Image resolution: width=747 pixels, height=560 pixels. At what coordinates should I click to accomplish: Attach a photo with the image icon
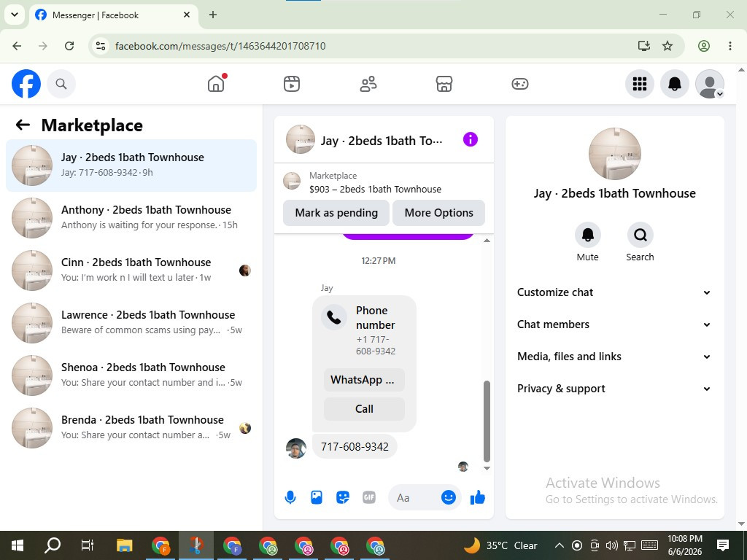[x=317, y=497]
